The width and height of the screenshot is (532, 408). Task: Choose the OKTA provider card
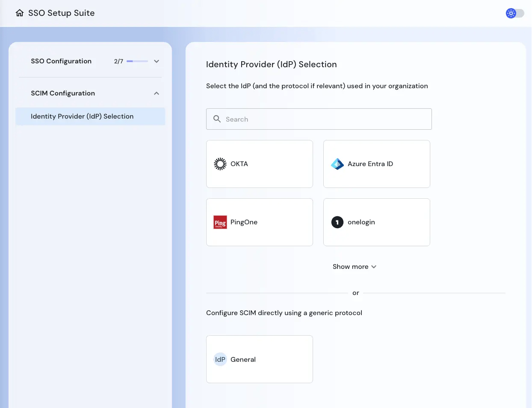click(x=260, y=164)
